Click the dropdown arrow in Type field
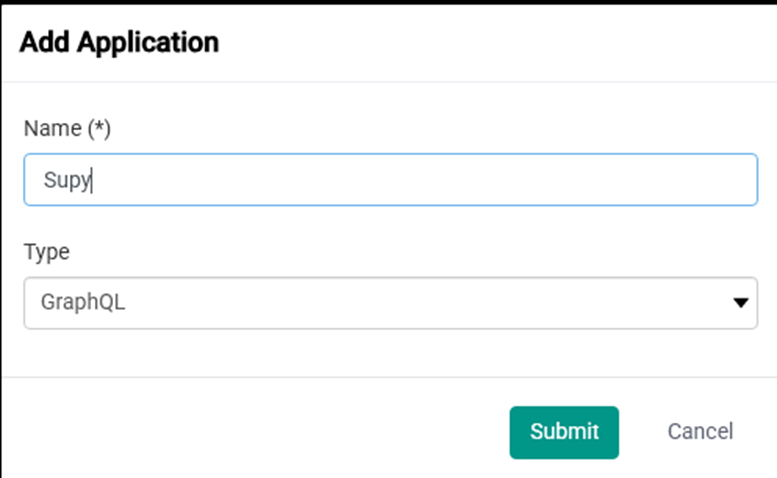 tap(740, 303)
